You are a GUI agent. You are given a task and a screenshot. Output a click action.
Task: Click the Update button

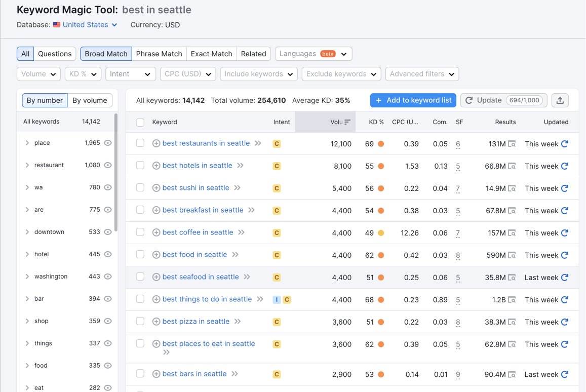504,100
